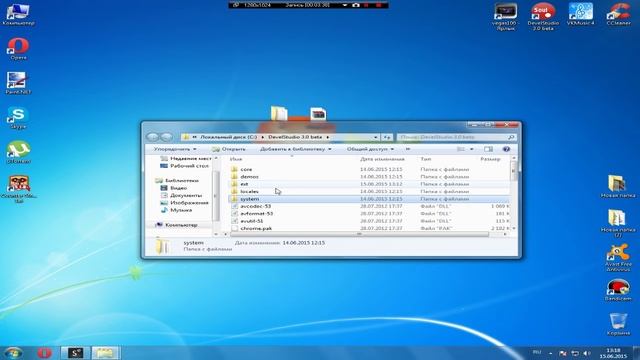Select Недавние места in the navigation pane
This screenshot has width=640, height=360.
186,158
